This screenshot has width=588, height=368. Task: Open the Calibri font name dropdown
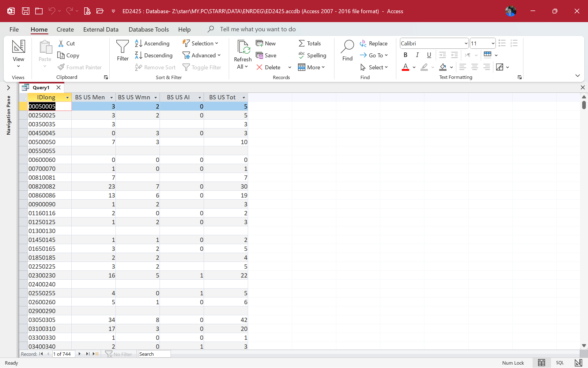pos(466,43)
